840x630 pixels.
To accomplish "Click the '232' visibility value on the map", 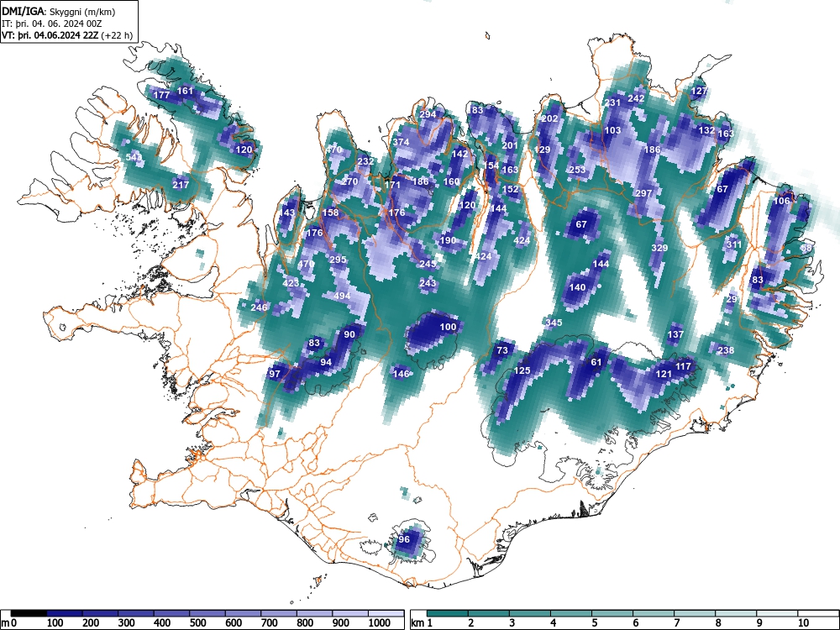I will tap(365, 161).
